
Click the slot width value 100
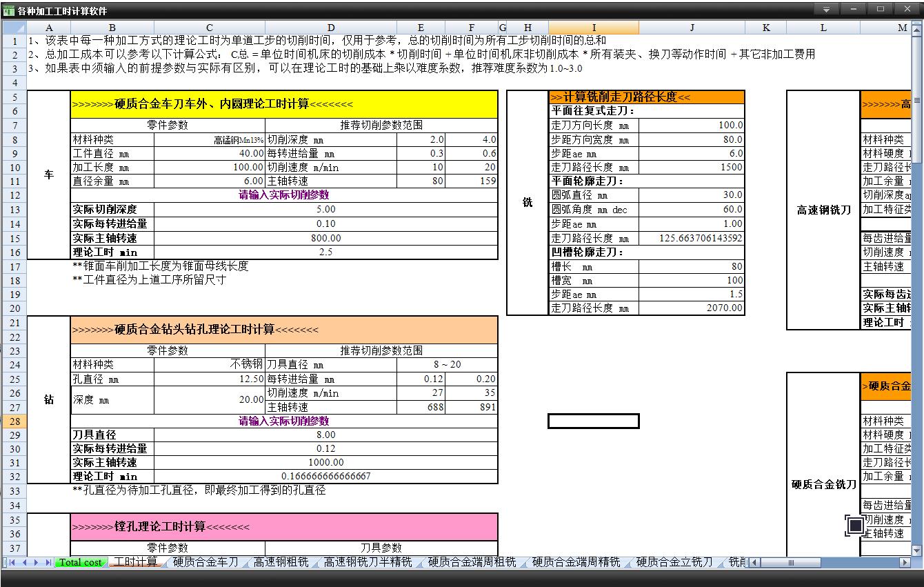[692, 280]
